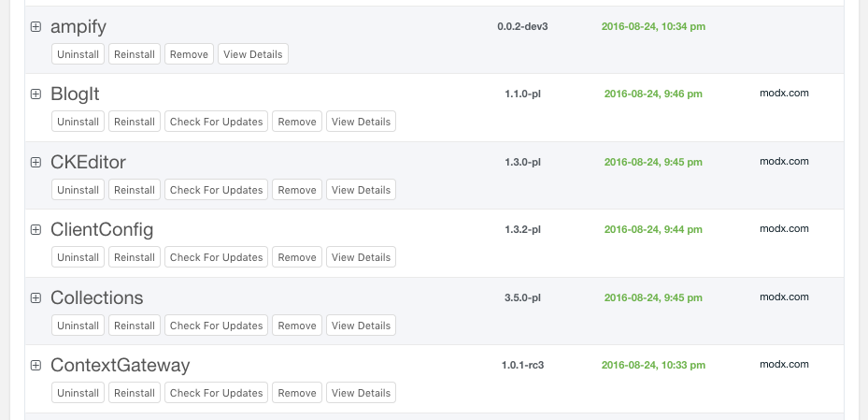Remove the Collections package

(297, 326)
